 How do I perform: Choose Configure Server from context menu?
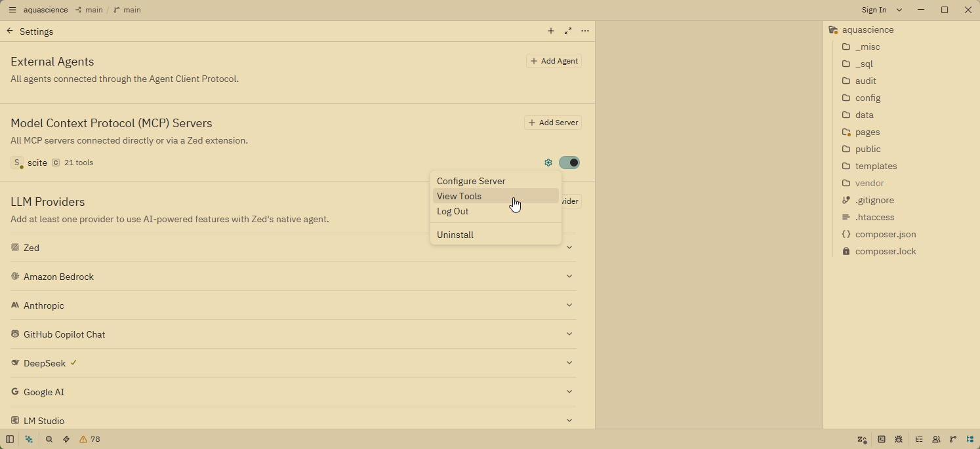click(496, 181)
